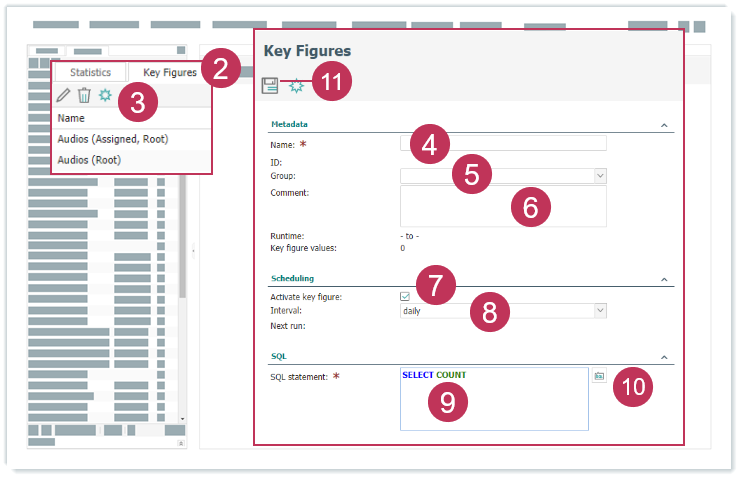Collapse the SQL section
Screen dimensions: 741x479
click(x=664, y=356)
